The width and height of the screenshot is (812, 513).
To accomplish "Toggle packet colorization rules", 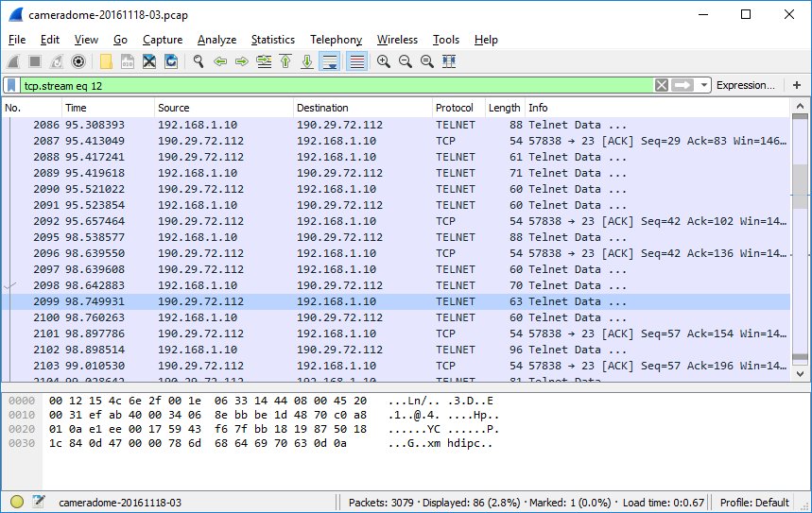I will 356,61.
